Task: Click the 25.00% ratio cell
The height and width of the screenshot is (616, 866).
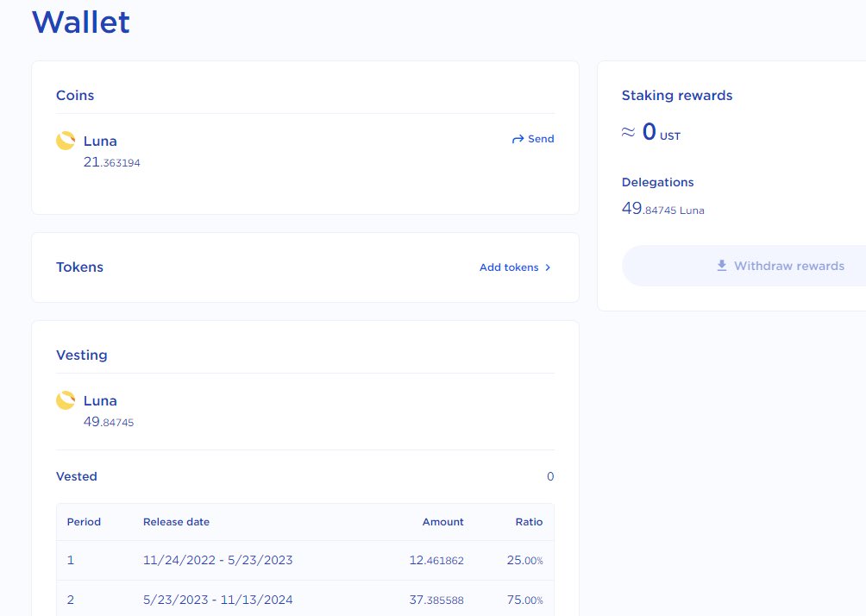Action: pyautogui.click(x=524, y=560)
